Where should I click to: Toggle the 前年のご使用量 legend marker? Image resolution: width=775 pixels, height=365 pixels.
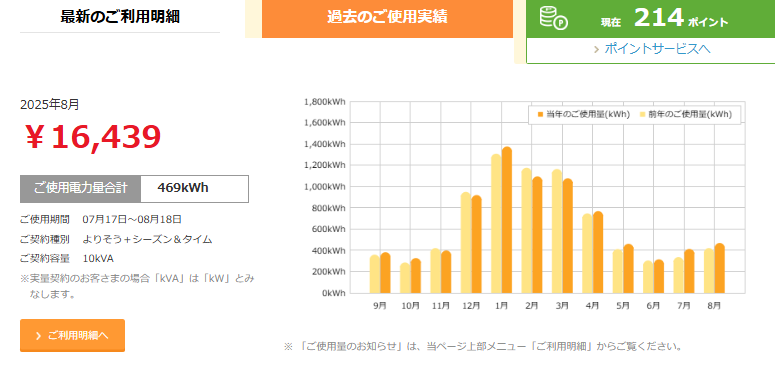click(643, 114)
